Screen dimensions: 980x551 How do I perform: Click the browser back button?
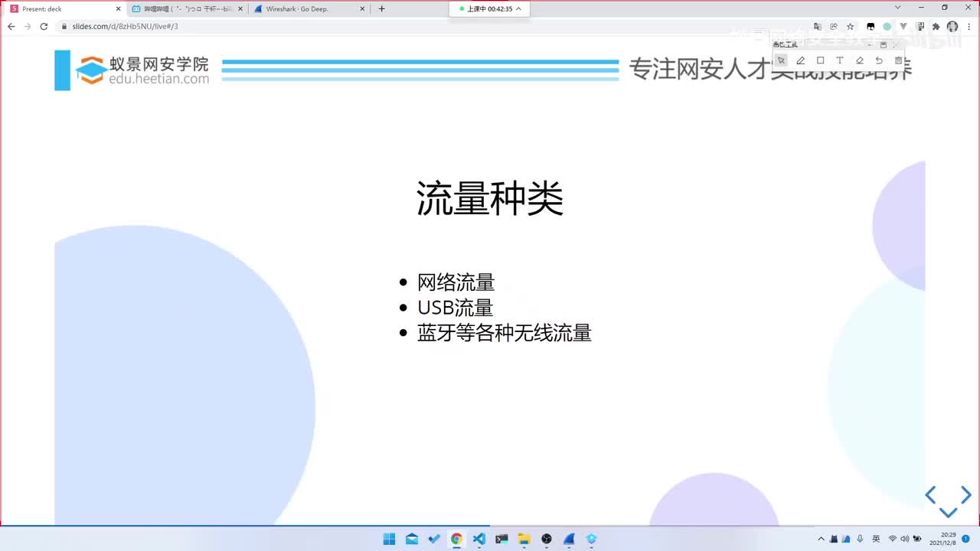(11, 26)
